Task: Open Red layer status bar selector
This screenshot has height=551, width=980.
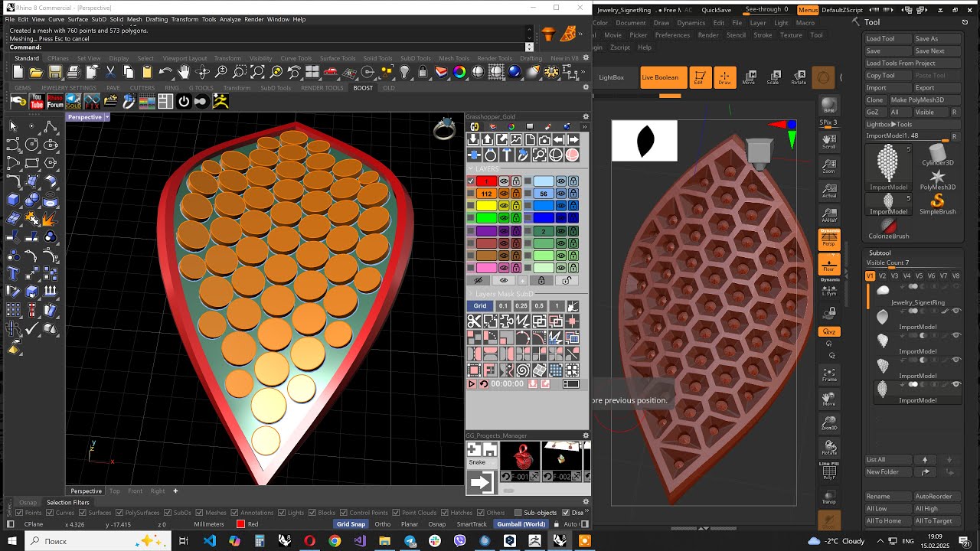Action: (247, 524)
